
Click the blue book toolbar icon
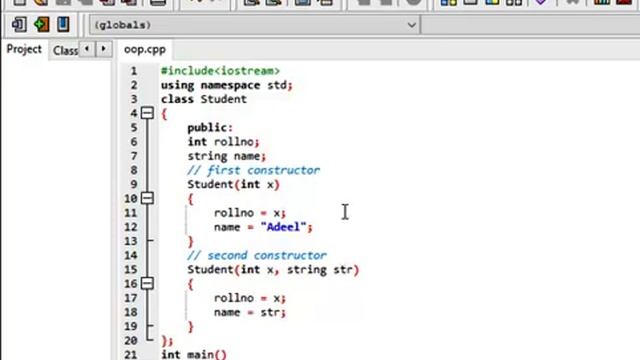[63, 24]
